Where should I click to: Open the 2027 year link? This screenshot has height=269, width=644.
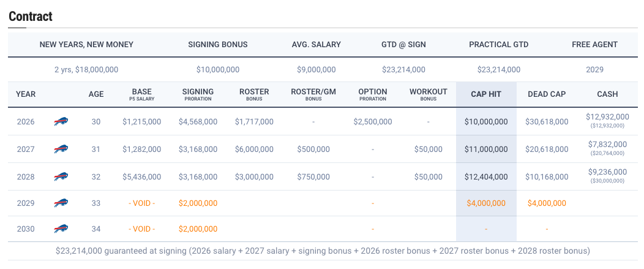pos(26,149)
